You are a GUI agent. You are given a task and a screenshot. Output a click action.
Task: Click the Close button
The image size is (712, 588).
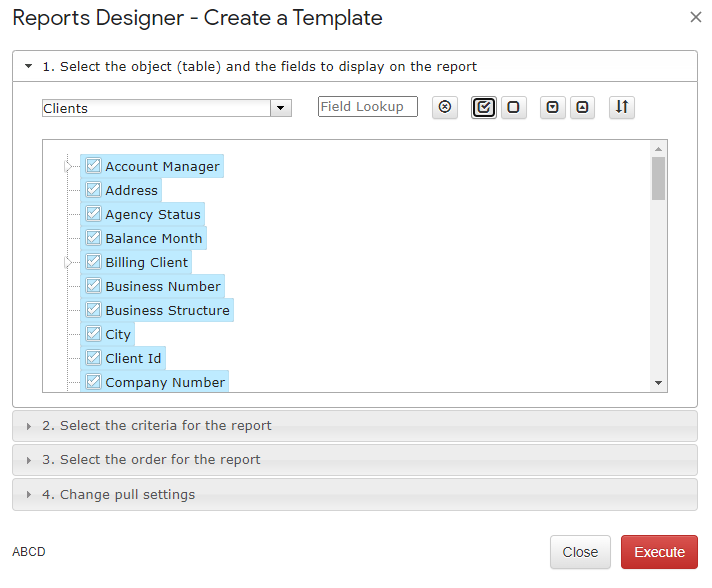coord(580,552)
